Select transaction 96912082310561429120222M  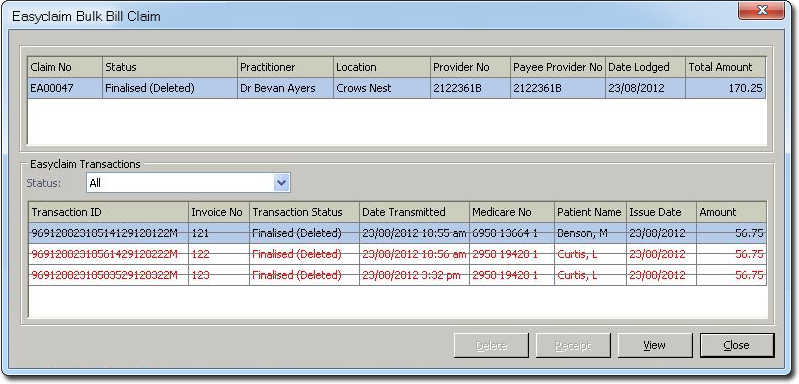[109, 254]
